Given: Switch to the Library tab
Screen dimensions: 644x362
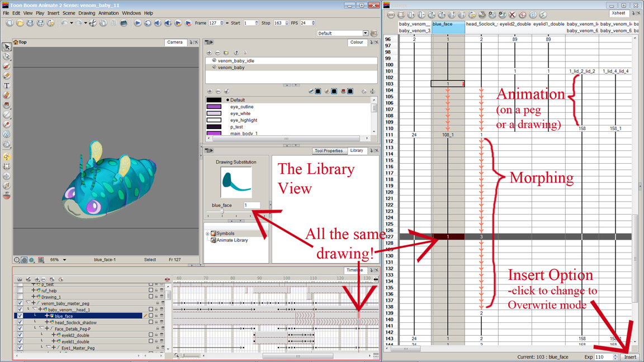Looking at the screenshot, I should [x=357, y=151].
